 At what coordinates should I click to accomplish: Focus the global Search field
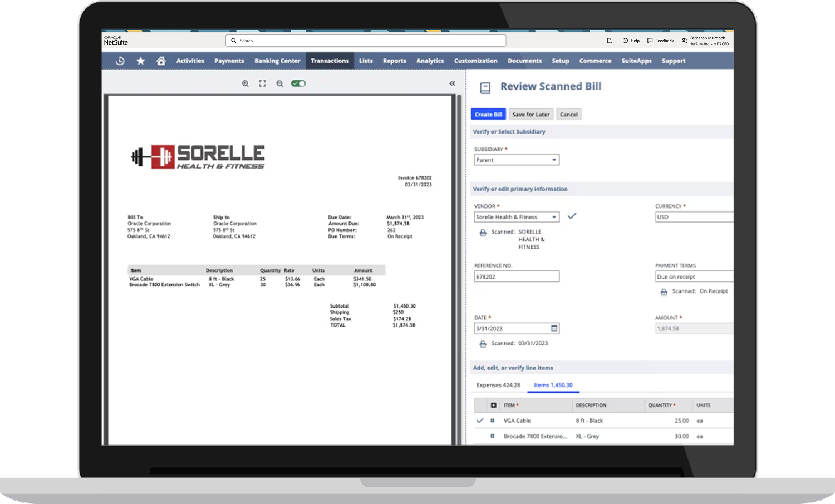click(x=366, y=41)
